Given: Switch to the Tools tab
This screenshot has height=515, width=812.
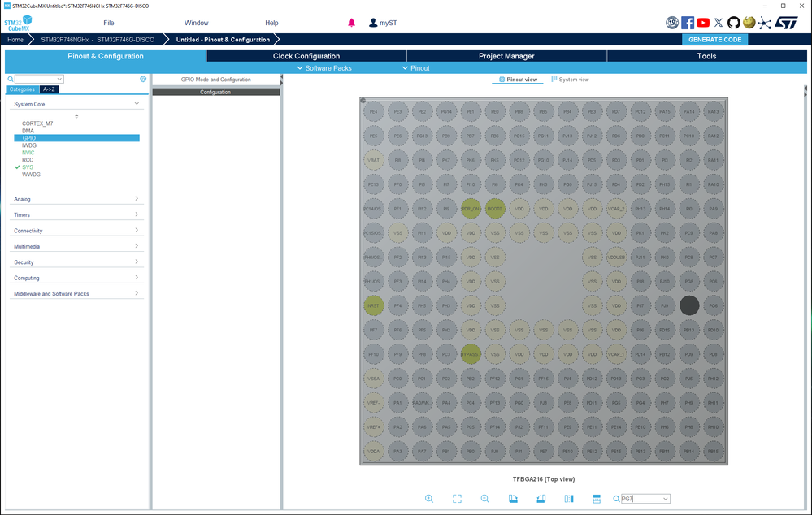Looking at the screenshot, I should (x=707, y=56).
